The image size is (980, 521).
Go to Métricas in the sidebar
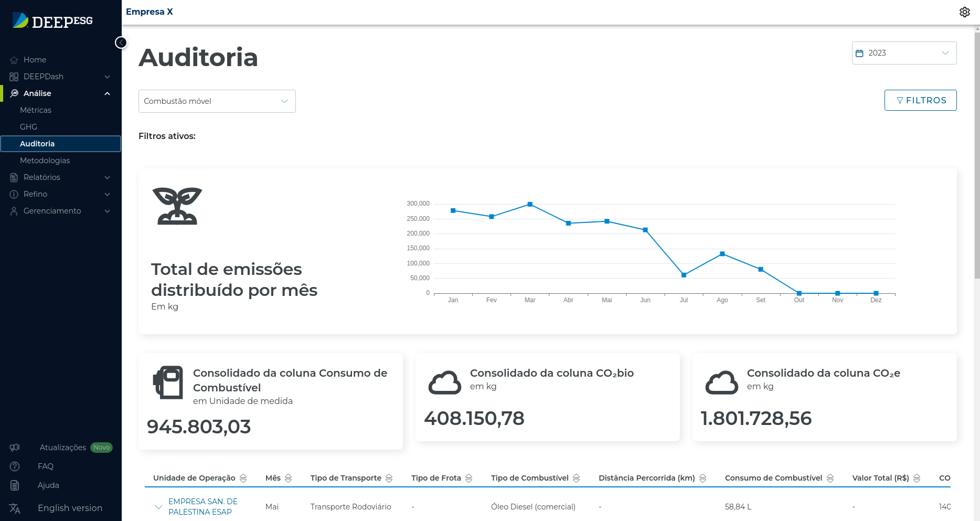(x=36, y=110)
